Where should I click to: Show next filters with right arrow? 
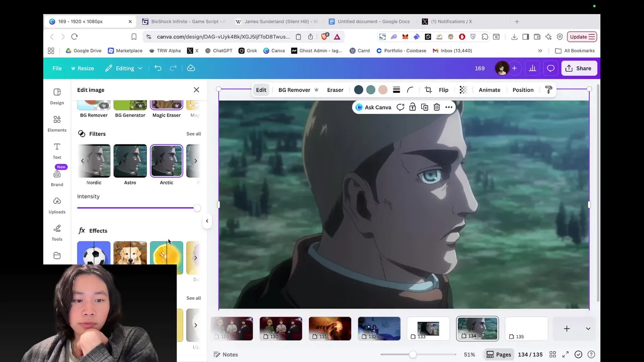click(195, 161)
